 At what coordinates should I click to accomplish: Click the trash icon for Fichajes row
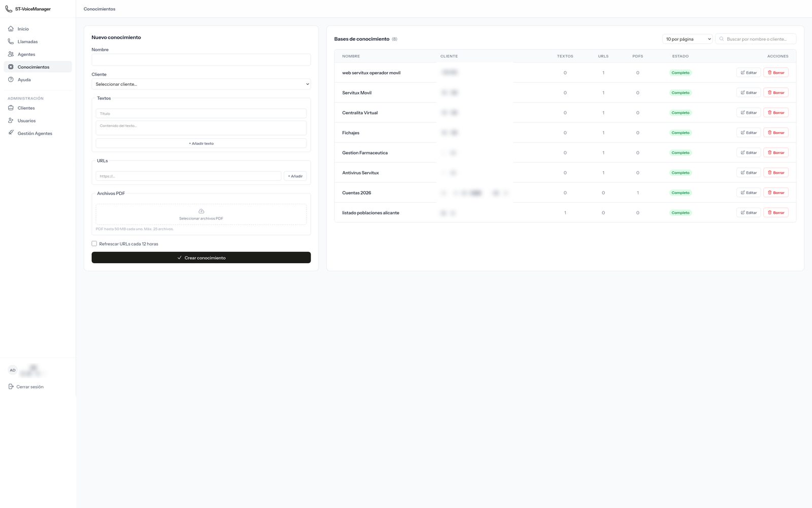click(x=770, y=133)
